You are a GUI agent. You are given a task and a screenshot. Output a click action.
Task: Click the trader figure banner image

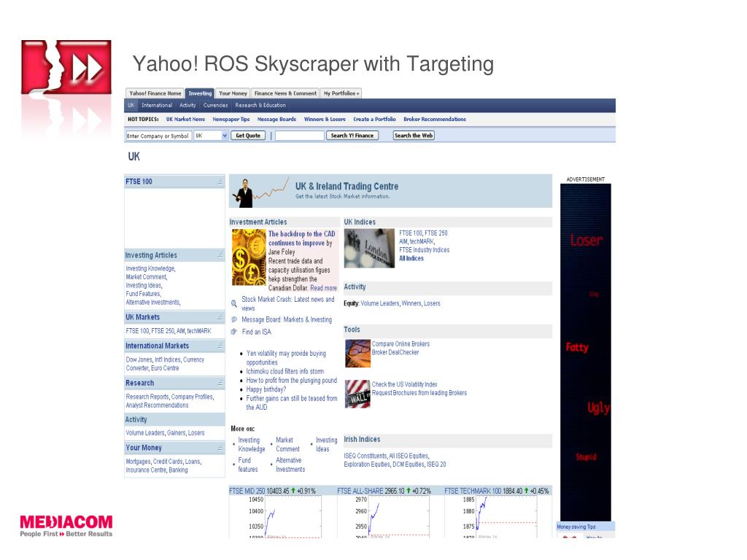260,192
